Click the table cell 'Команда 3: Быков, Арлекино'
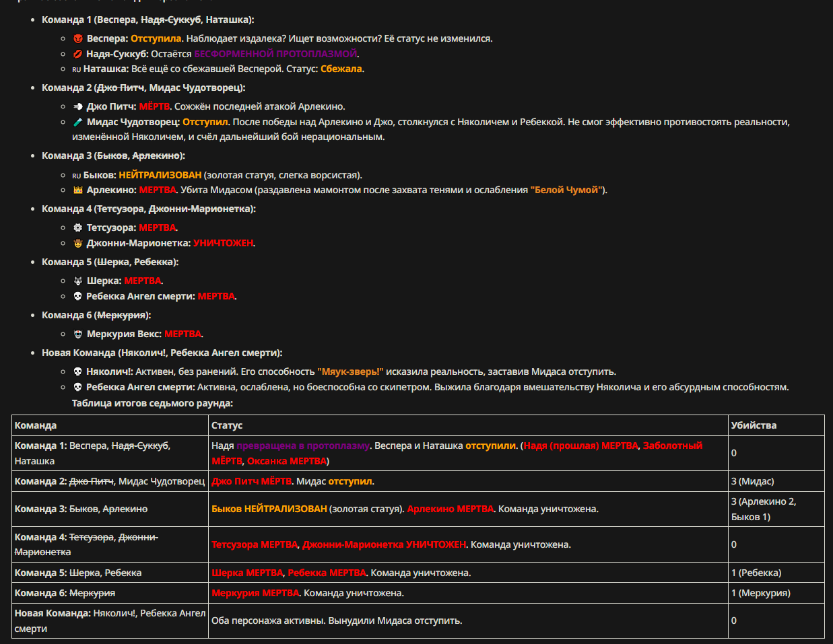Screen dimensions: 833x644 point(110,509)
